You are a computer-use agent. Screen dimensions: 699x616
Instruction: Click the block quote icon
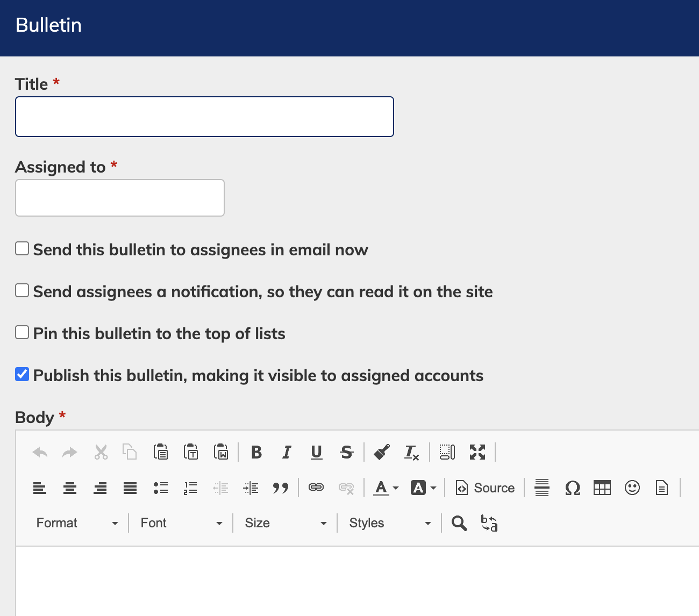[281, 488]
